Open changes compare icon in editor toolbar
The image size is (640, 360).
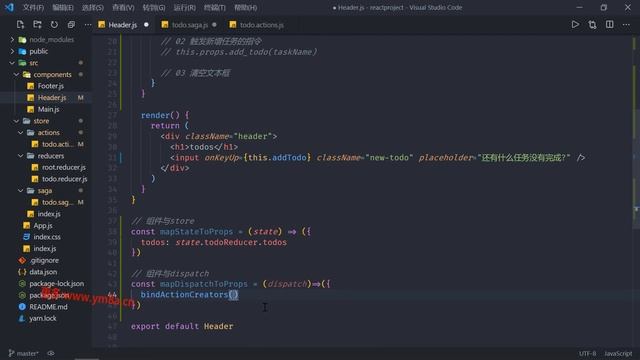point(592,24)
